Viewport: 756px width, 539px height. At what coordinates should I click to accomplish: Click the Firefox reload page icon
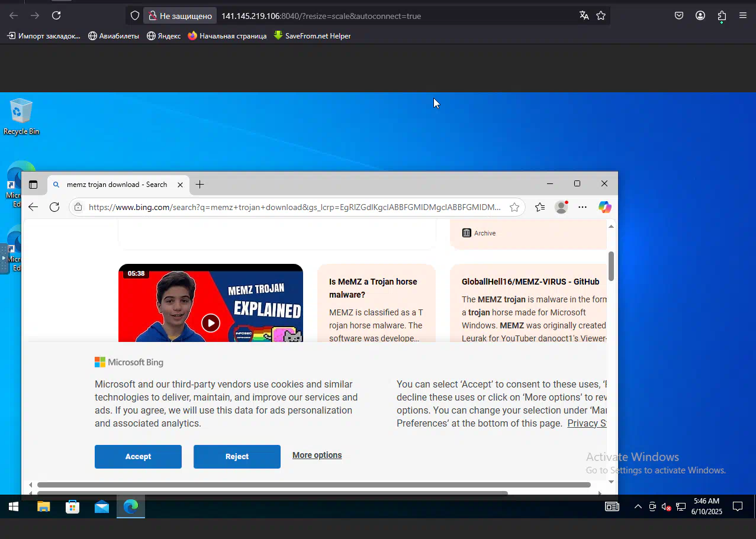(56, 16)
